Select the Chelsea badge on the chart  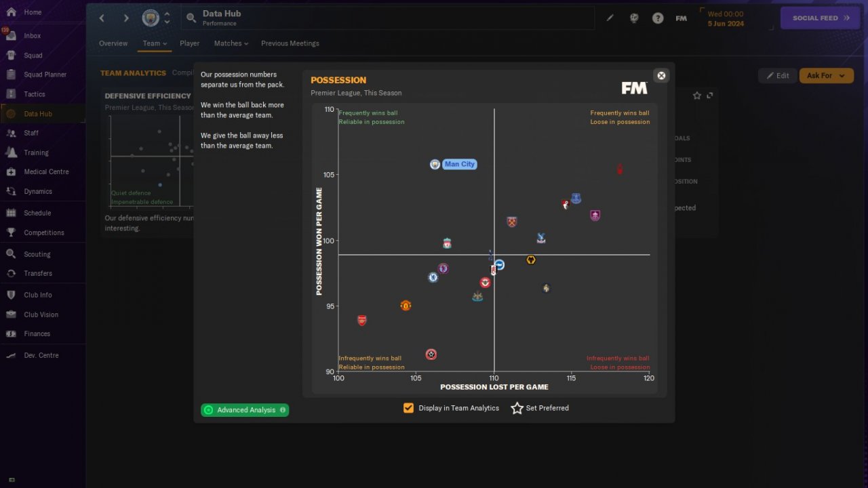(433, 277)
